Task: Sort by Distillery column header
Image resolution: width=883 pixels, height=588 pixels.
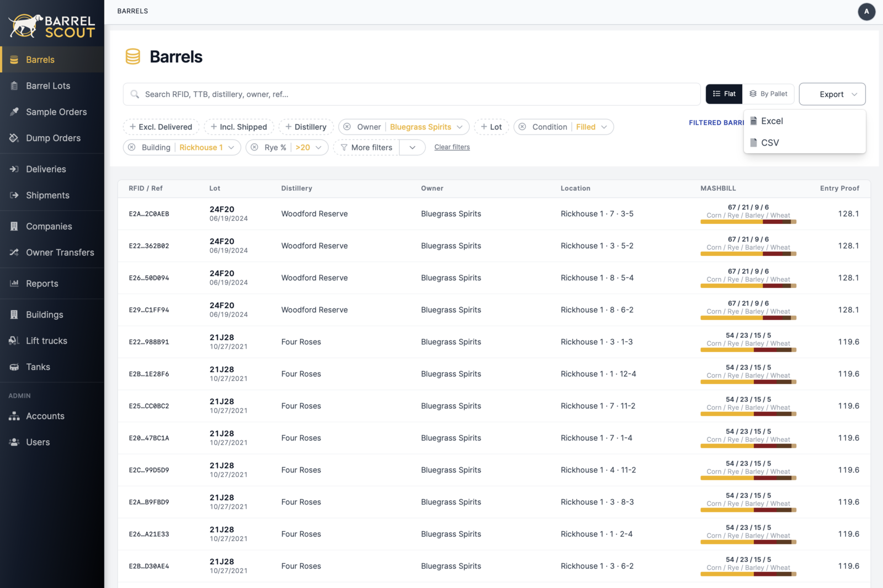Action: (296, 189)
